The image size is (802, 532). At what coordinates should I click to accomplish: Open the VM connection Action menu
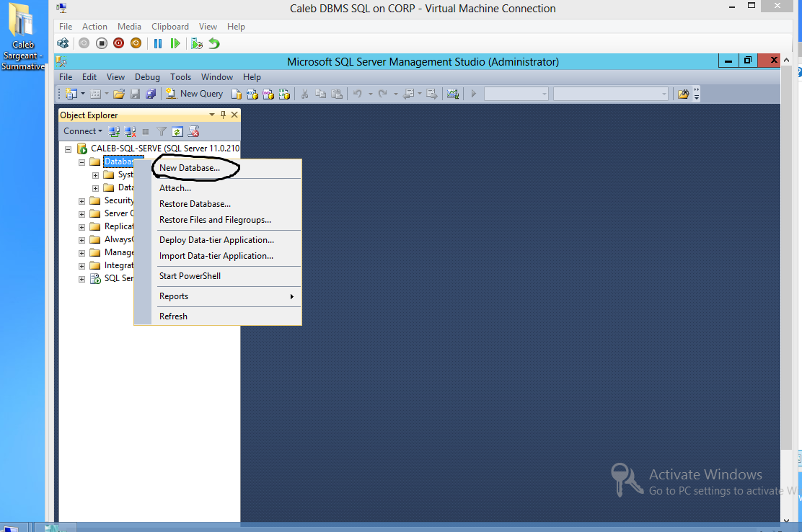coord(94,27)
